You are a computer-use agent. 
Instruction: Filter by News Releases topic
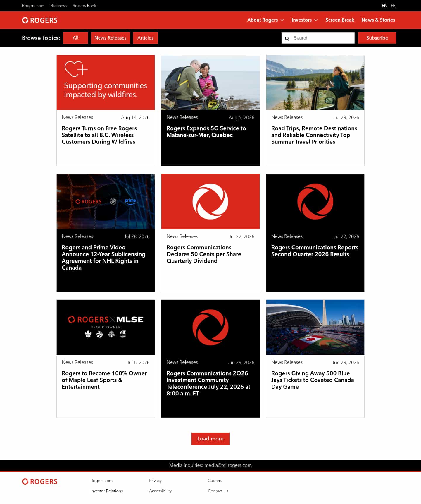click(111, 38)
